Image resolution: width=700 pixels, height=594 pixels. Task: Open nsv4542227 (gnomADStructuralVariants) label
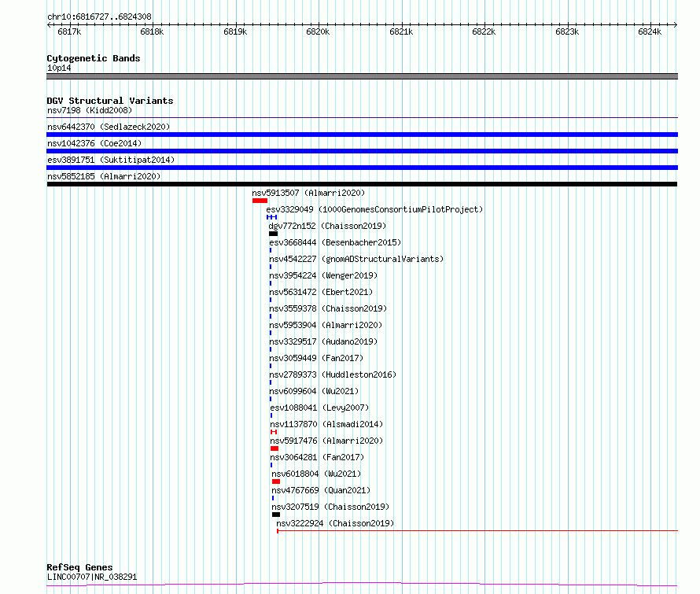356,259
